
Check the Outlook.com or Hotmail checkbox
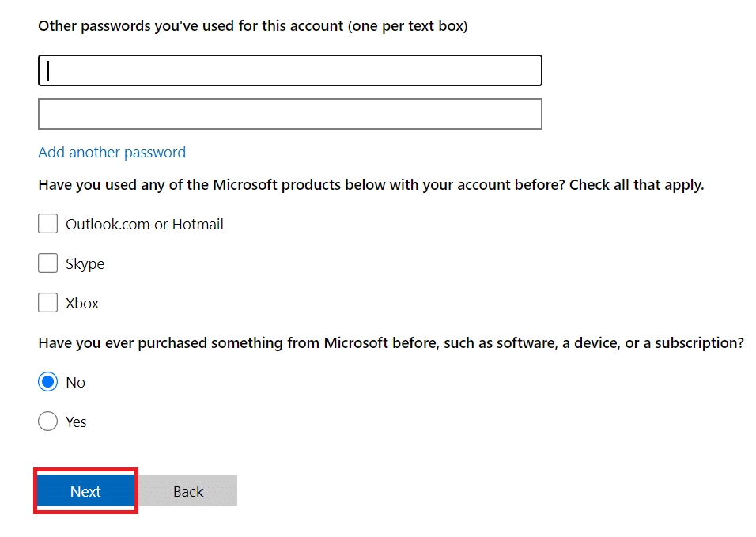(47, 224)
